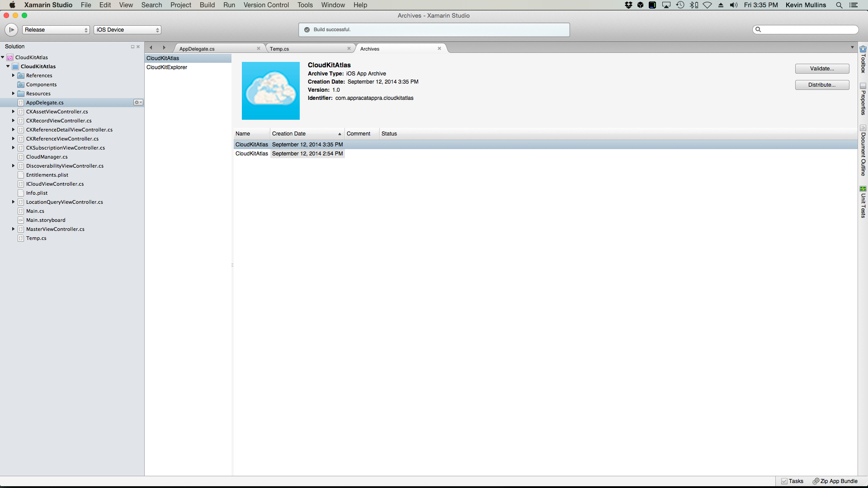This screenshot has width=868, height=488.
Task: Open the iOS Device target dropdown
Action: pyautogui.click(x=127, y=30)
